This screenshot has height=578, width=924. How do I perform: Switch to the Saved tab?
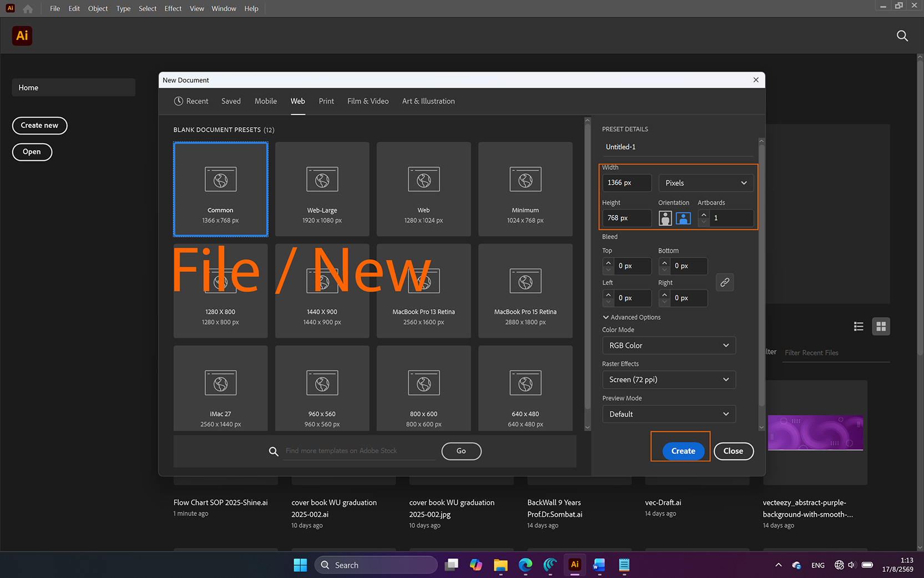231,101
